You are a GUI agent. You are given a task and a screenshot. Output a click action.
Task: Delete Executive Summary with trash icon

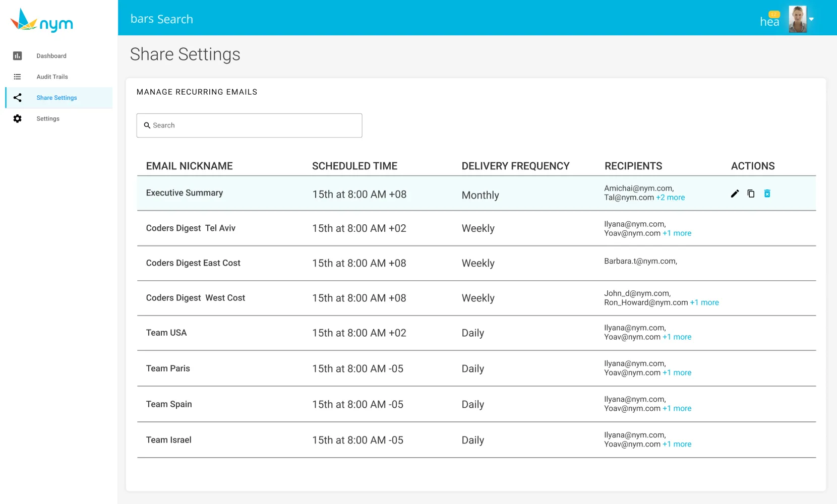767,194
